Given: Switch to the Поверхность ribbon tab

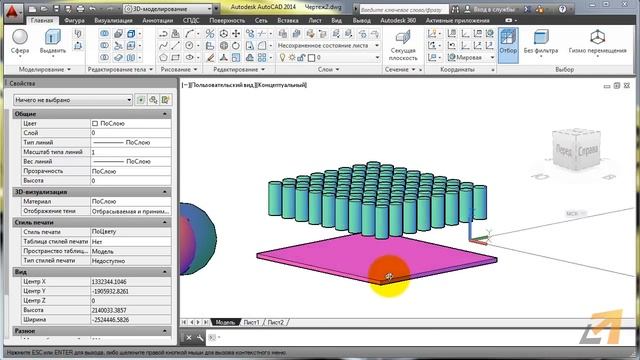Looking at the screenshot, I should click(227, 20).
